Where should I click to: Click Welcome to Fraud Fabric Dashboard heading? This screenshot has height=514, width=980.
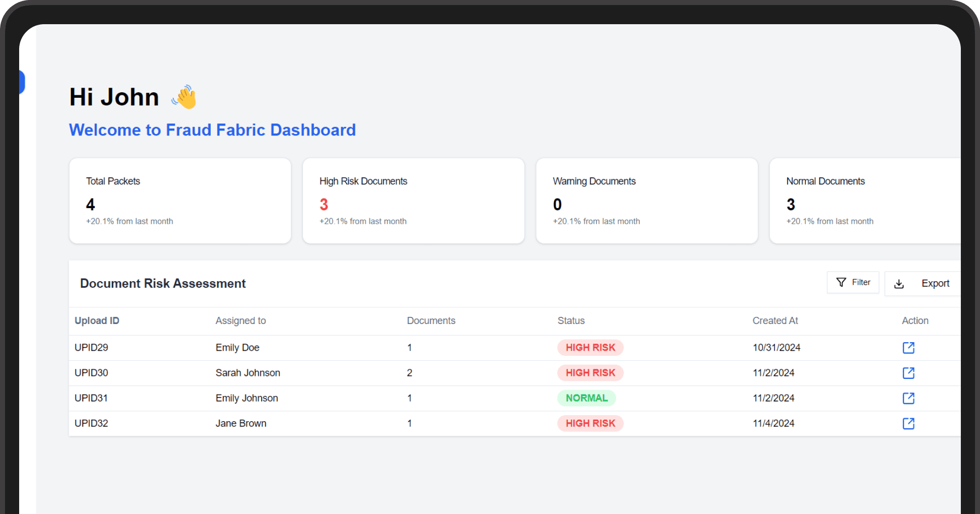[x=212, y=130]
